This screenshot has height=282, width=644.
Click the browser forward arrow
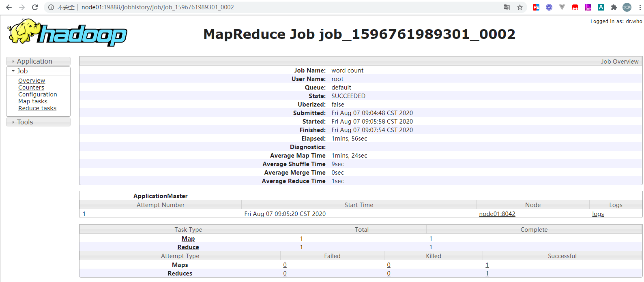22,7
